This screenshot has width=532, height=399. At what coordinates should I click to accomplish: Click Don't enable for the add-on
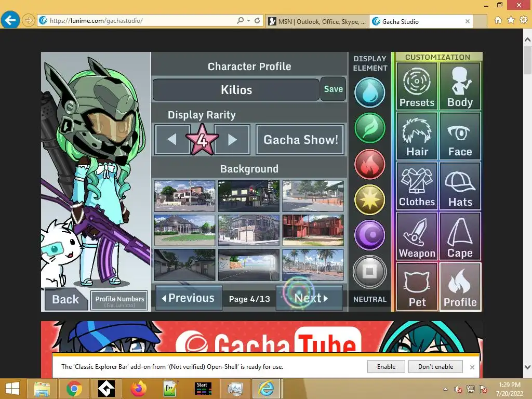pyautogui.click(x=436, y=367)
